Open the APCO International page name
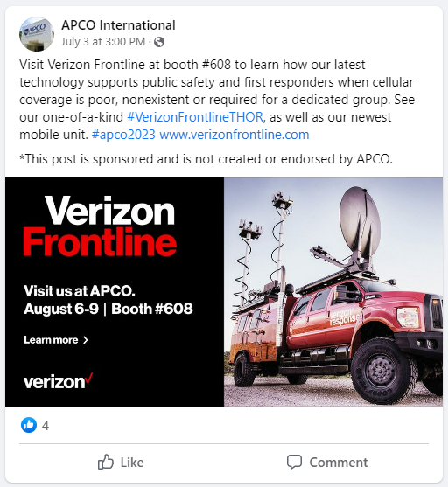Image resolution: width=448 pixels, height=487 pixels. 118,25
